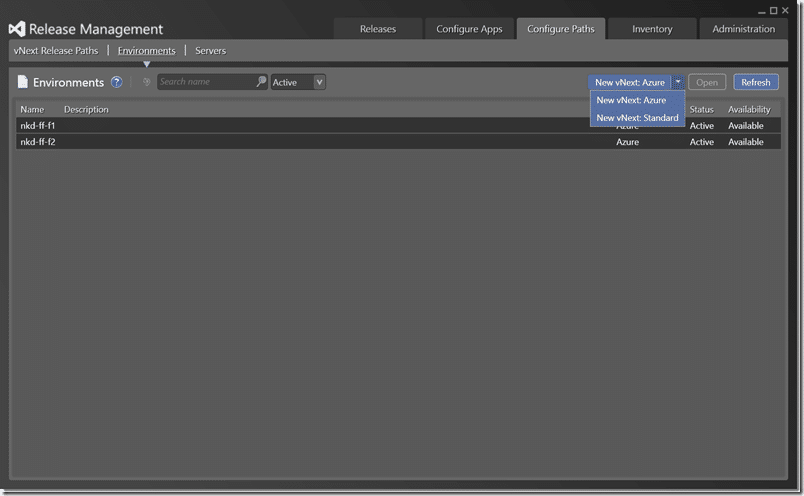Click the Open button
Image resolution: width=804 pixels, height=496 pixels.
[707, 82]
